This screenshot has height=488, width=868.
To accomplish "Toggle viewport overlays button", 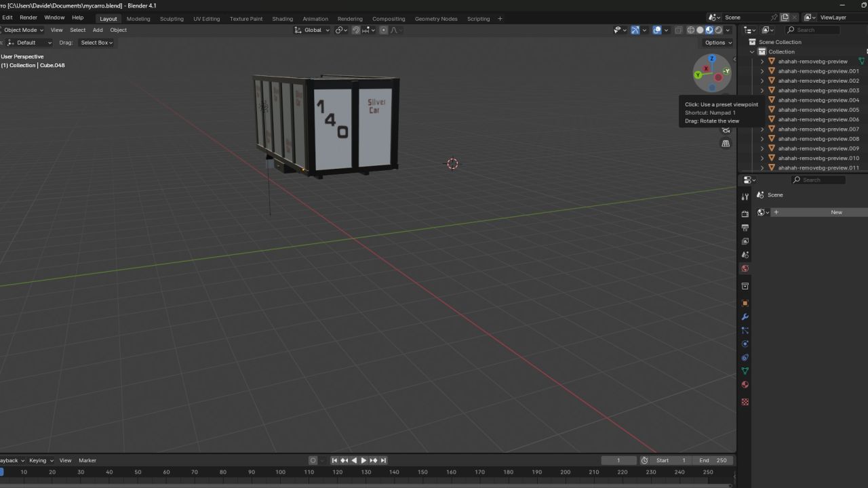I will pos(657,30).
